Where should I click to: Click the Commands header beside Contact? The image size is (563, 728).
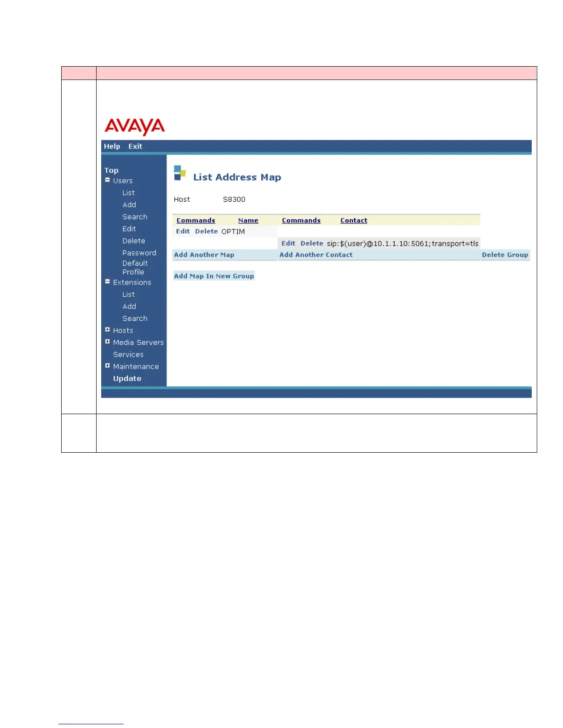[301, 221]
